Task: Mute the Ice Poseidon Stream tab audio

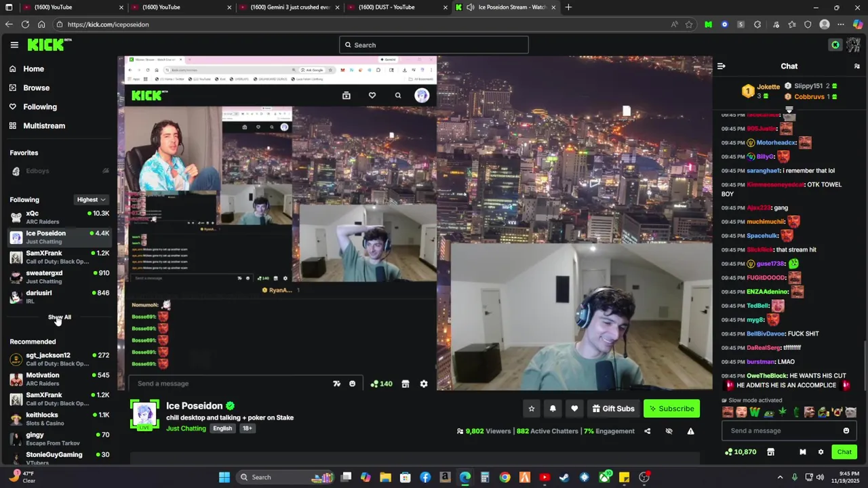Action: point(471,7)
